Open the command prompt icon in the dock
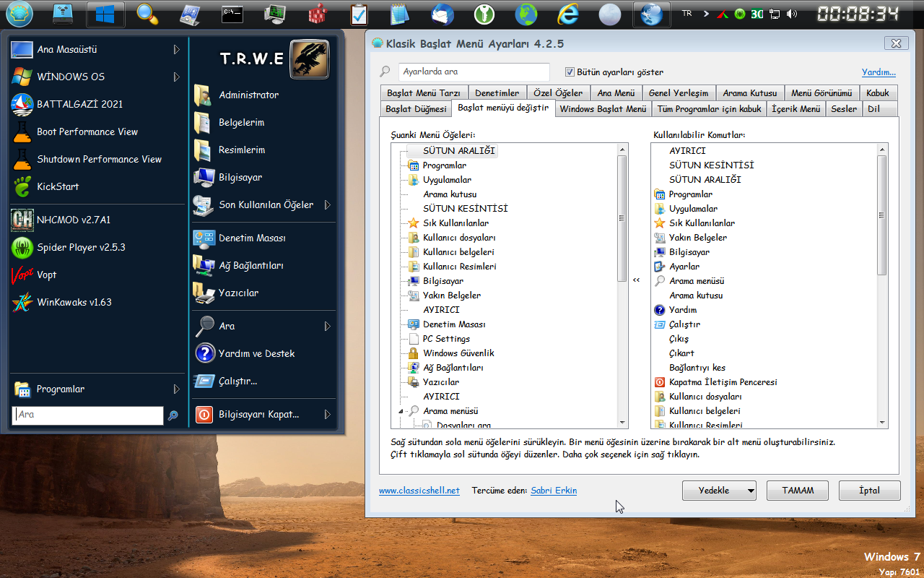The height and width of the screenshot is (578, 924). pos(232,14)
